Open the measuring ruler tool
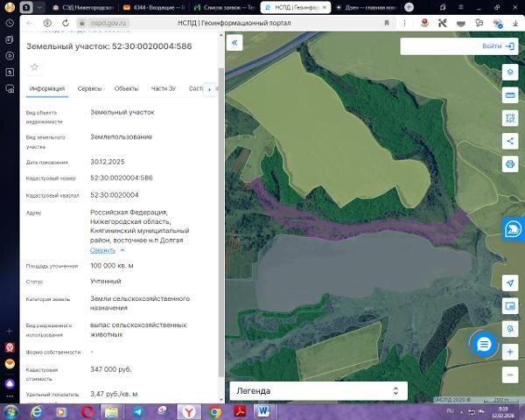 coord(510,95)
